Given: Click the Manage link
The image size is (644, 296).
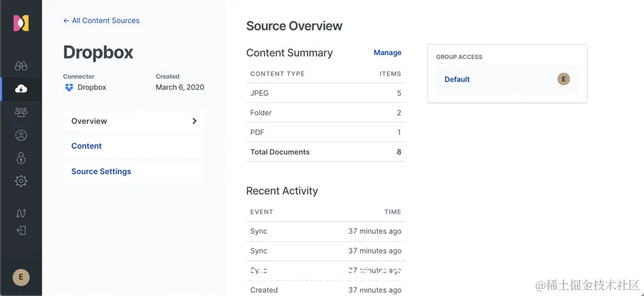Looking at the screenshot, I should 387,52.
